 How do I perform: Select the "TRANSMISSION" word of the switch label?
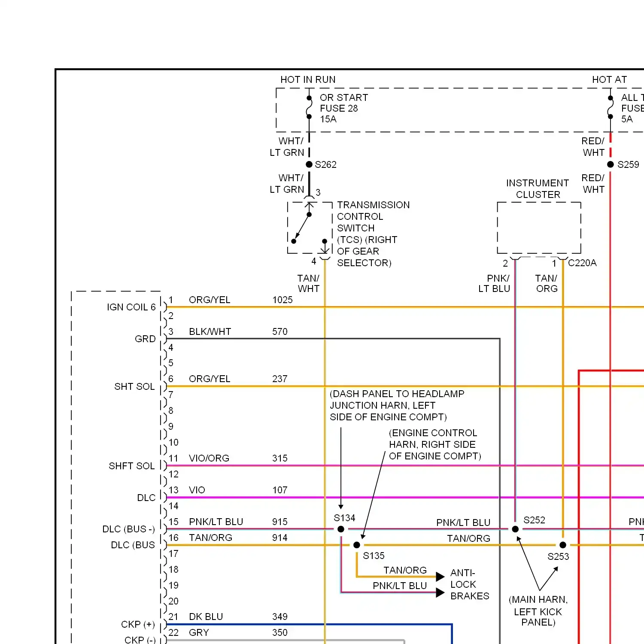373,205
